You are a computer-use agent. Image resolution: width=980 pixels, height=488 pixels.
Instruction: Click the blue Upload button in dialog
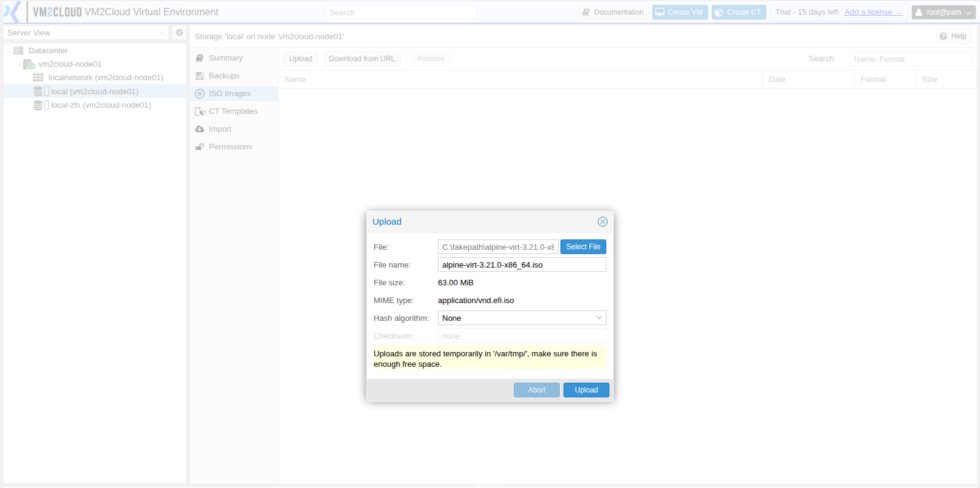(586, 390)
